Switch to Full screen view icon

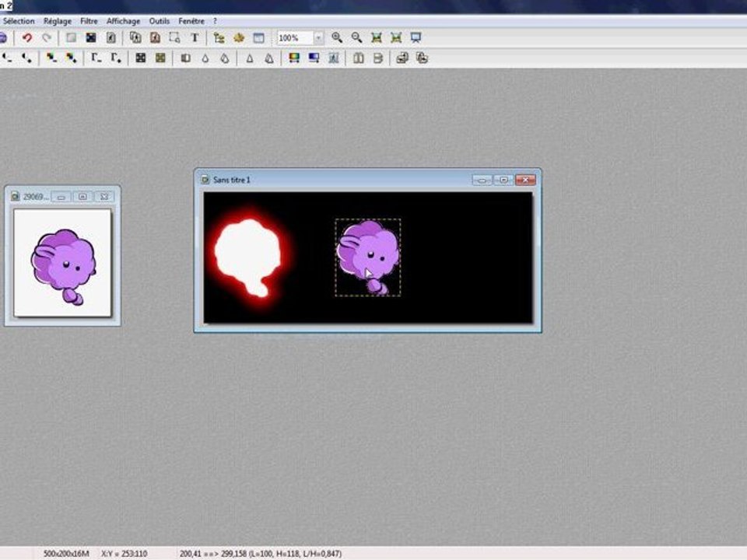(x=416, y=37)
